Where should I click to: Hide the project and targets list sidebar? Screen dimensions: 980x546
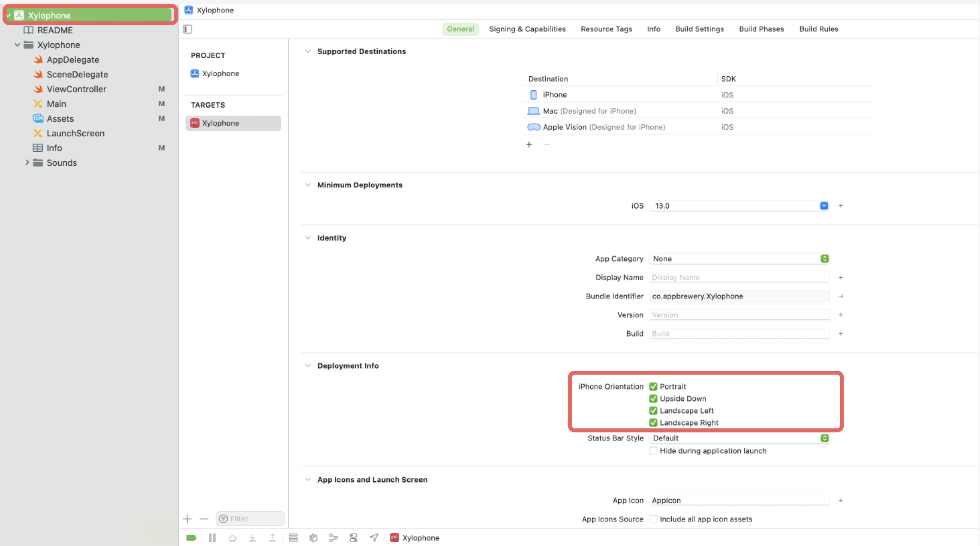(x=188, y=29)
